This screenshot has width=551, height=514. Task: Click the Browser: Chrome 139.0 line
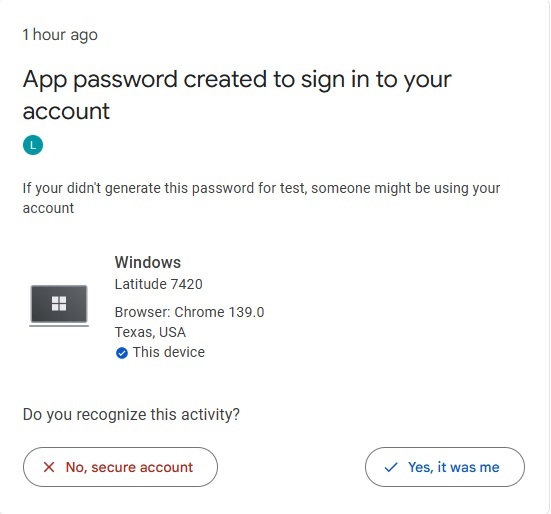pos(189,312)
